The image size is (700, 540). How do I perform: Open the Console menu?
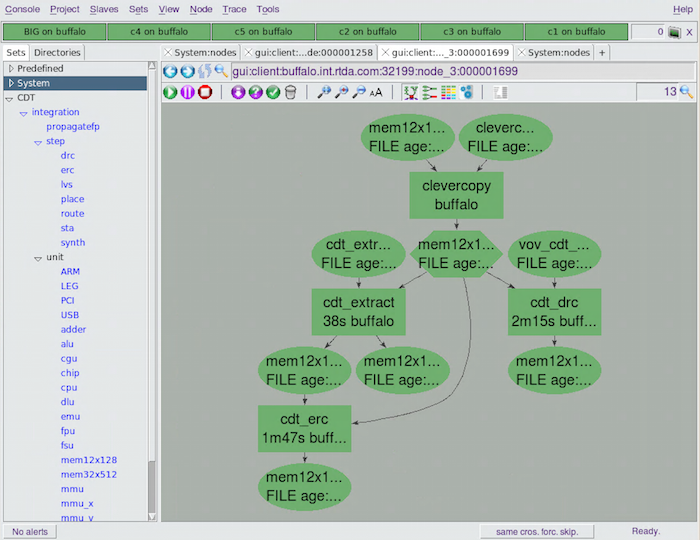click(22, 9)
